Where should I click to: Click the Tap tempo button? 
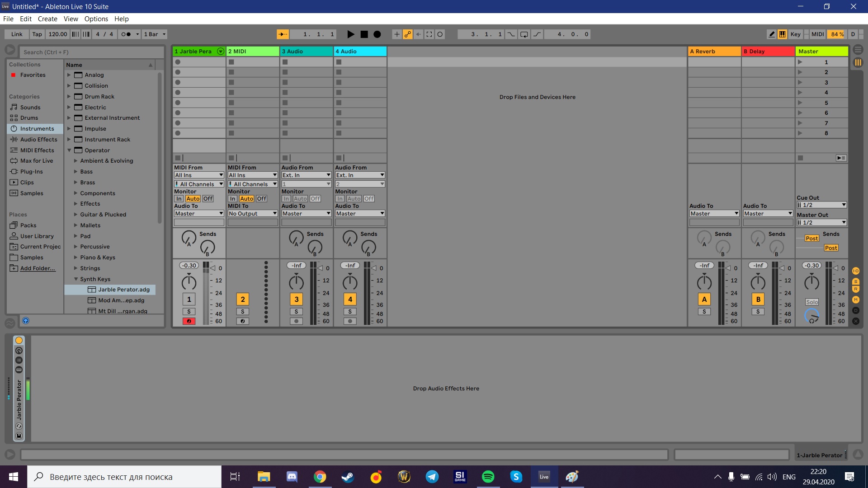point(37,34)
